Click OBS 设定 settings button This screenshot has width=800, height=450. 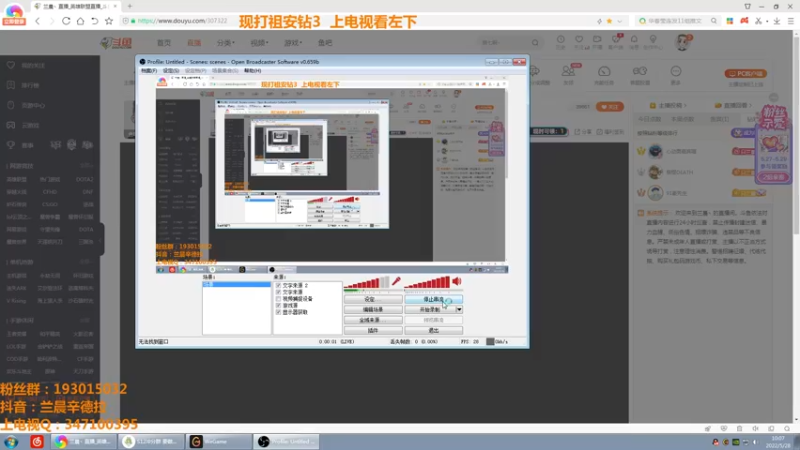373,299
